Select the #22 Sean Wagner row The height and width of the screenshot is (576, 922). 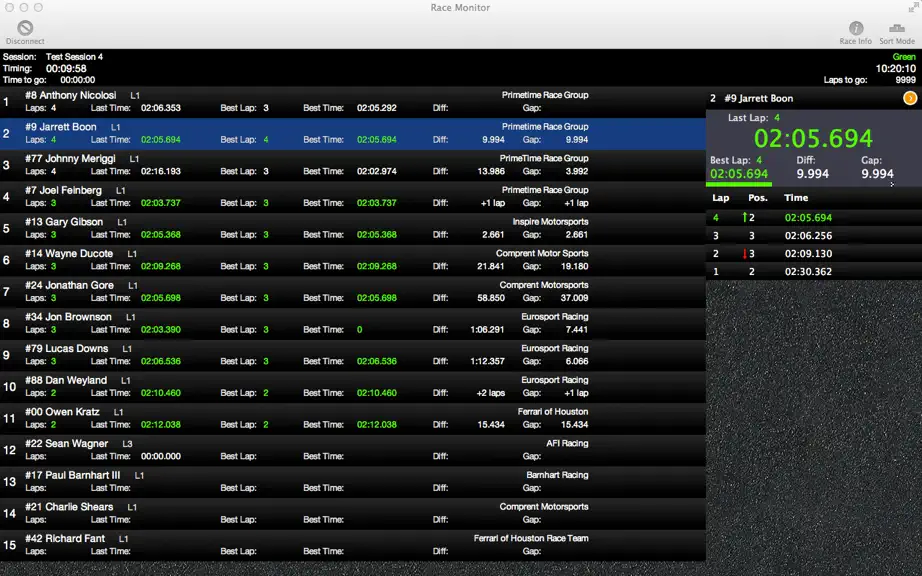pyautogui.click(x=353, y=451)
